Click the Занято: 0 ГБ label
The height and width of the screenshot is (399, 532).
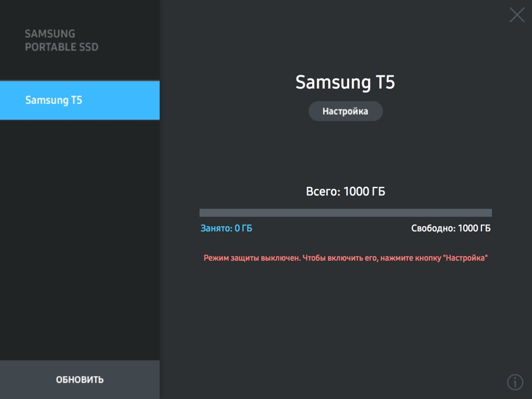click(x=226, y=229)
